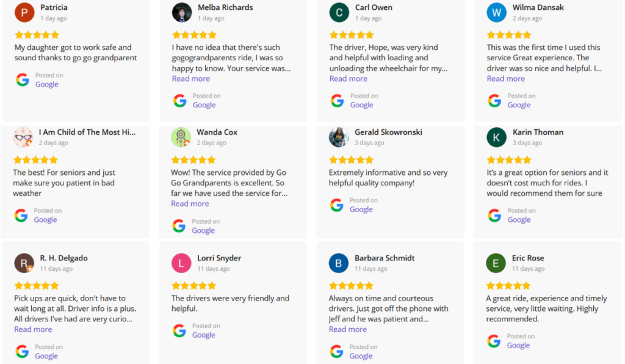
Task: Read more of Barbara Schmidt's review
Action: (x=348, y=329)
